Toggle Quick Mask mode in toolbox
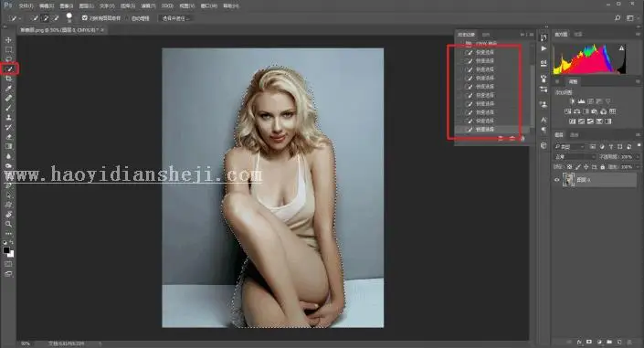This screenshot has height=348, width=644. pyautogui.click(x=8, y=264)
